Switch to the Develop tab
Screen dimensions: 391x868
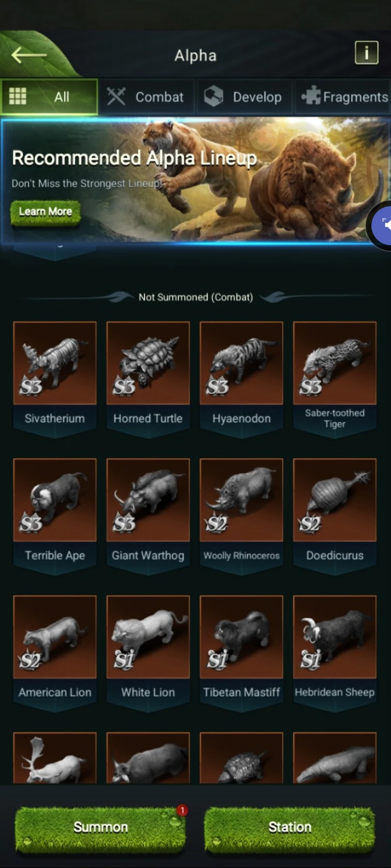pyautogui.click(x=244, y=97)
